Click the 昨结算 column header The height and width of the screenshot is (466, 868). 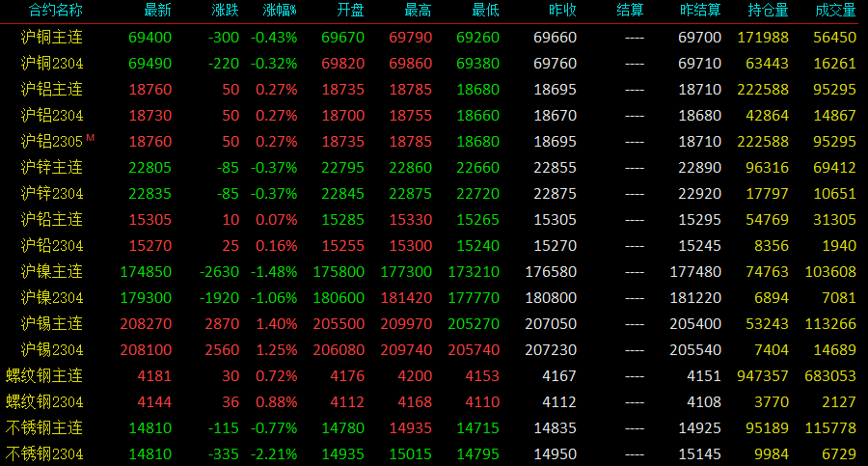click(700, 10)
